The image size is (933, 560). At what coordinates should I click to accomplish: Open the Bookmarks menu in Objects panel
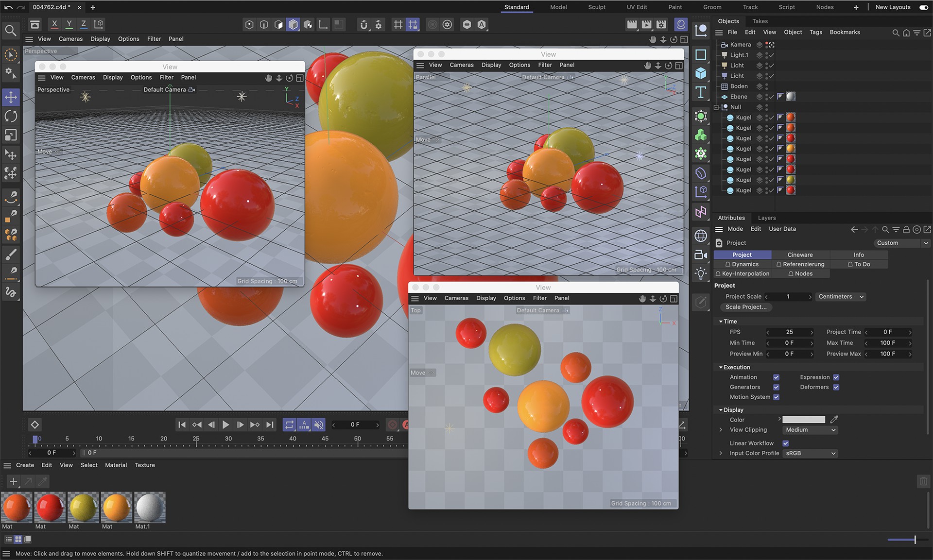845,32
